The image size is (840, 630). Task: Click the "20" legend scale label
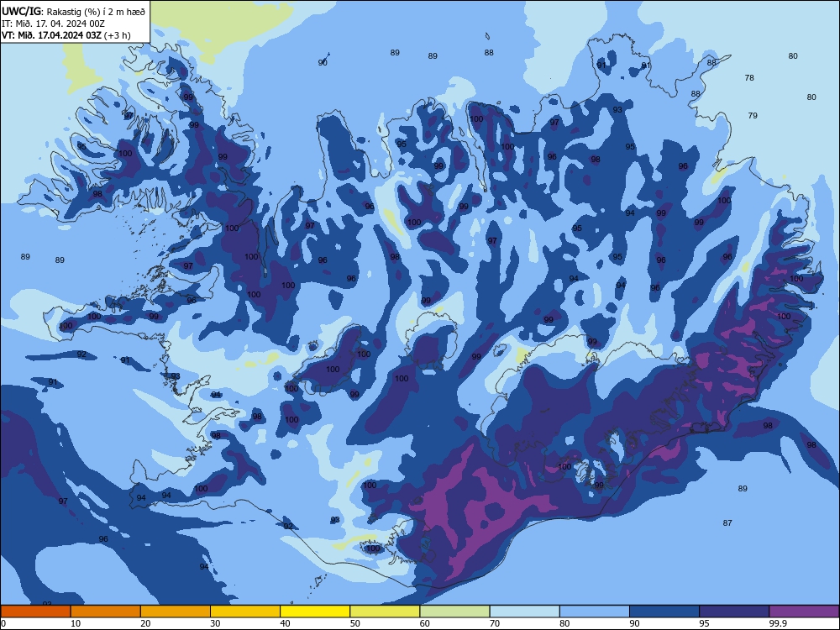[145, 623]
